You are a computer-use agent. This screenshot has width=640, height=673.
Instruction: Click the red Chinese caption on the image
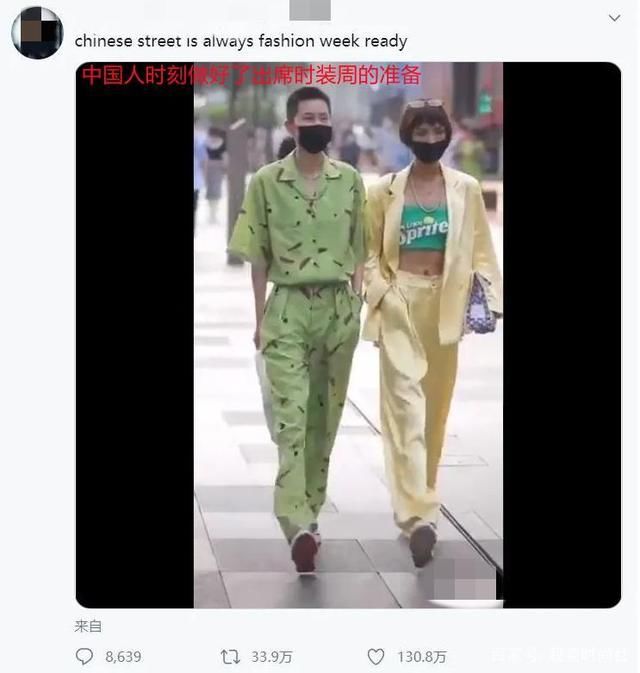(x=251, y=75)
